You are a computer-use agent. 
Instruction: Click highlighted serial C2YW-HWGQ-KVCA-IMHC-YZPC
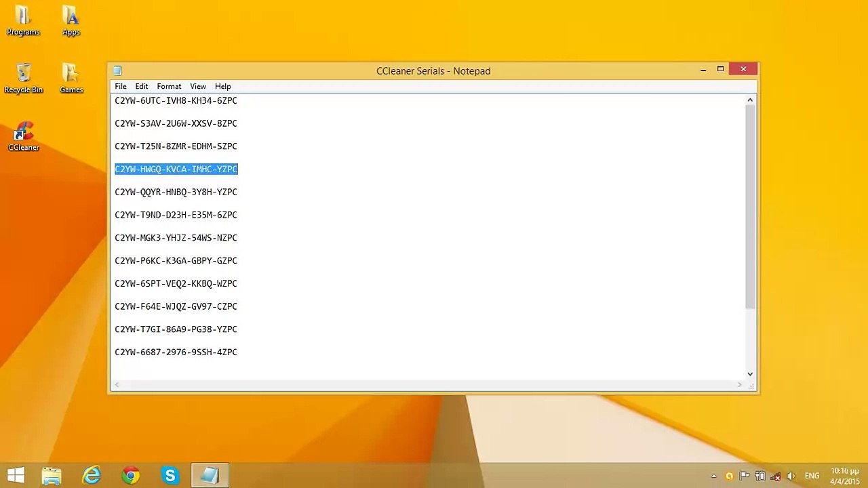coord(176,169)
